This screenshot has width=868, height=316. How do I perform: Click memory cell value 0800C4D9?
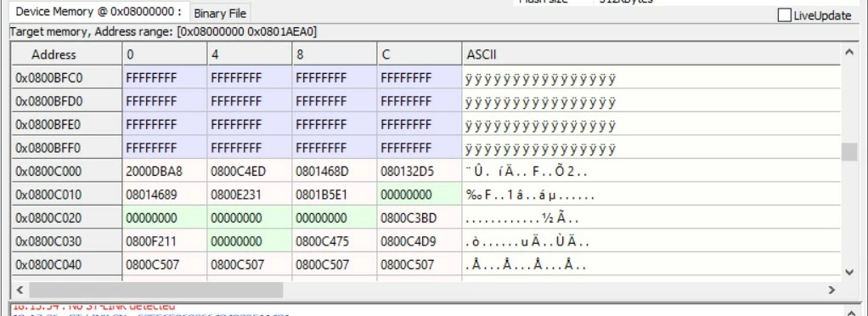point(420,241)
